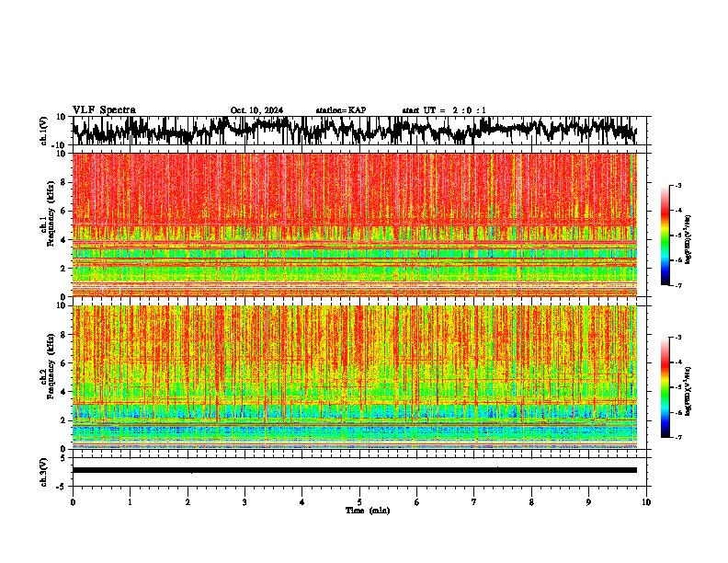The image size is (728, 563).
Task: Click the "8" kHz tick on ch.1 frequency axis
Action: 64,182
